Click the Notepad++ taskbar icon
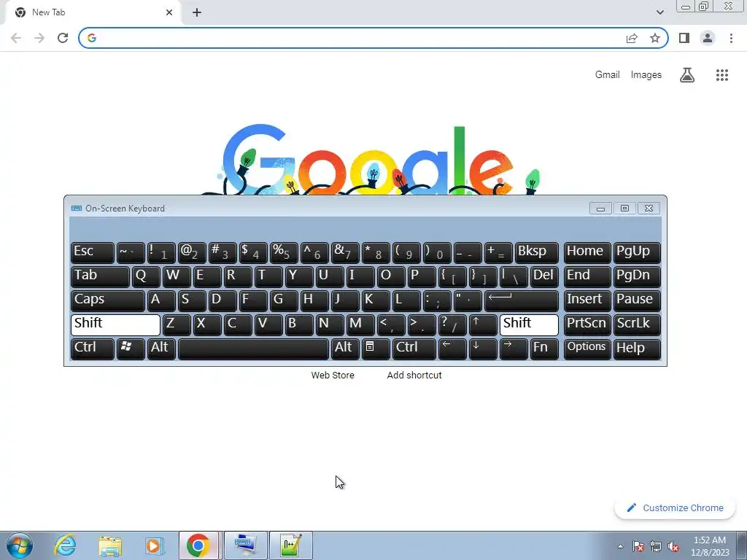The height and width of the screenshot is (560, 747). (x=290, y=545)
